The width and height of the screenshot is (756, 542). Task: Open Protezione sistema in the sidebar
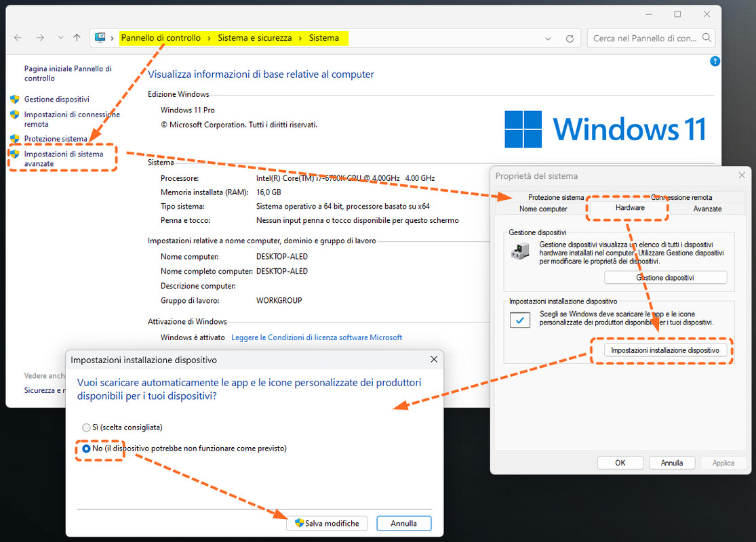coord(56,139)
